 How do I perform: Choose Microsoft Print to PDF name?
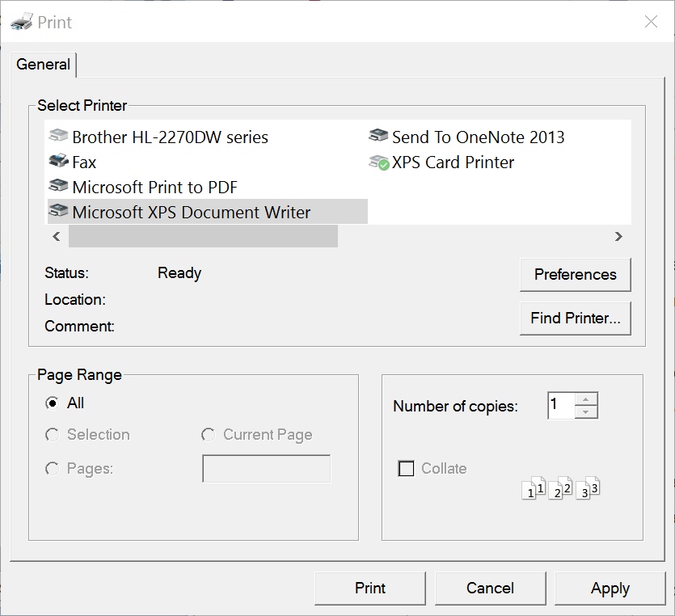coord(155,188)
